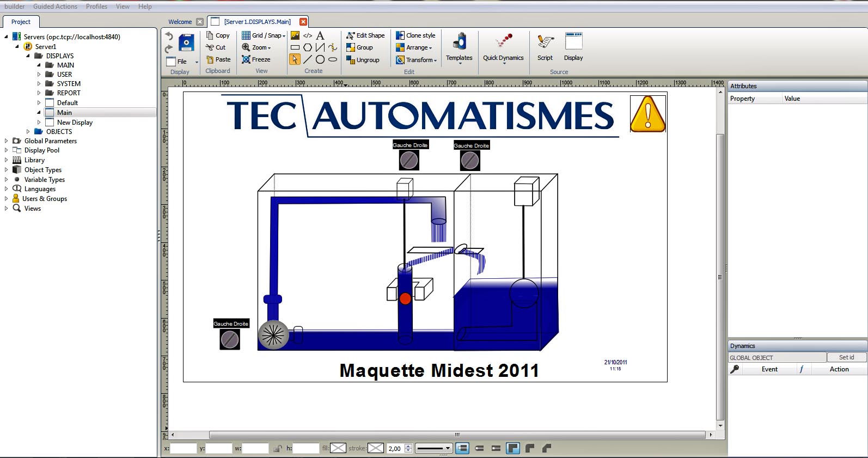Image resolution: width=868 pixels, height=458 pixels.
Task: Click the Copy toolbar button
Action: (x=218, y=35)
